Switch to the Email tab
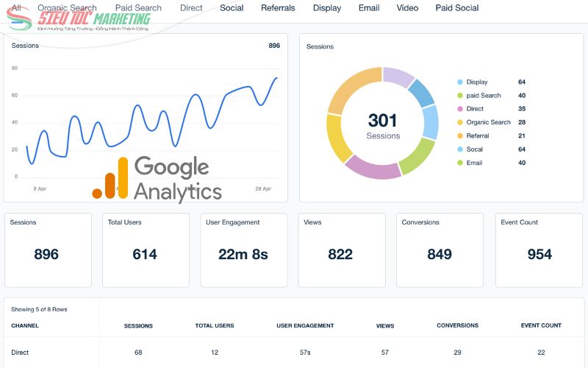The height and width of the screenshot is (368, 588). [x=369, y=8]
